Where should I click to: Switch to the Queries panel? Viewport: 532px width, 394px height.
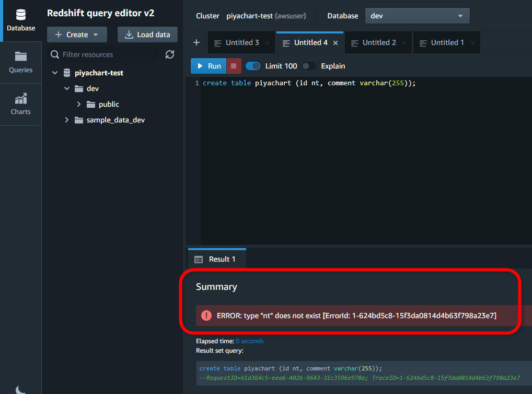tap(20, 62)
